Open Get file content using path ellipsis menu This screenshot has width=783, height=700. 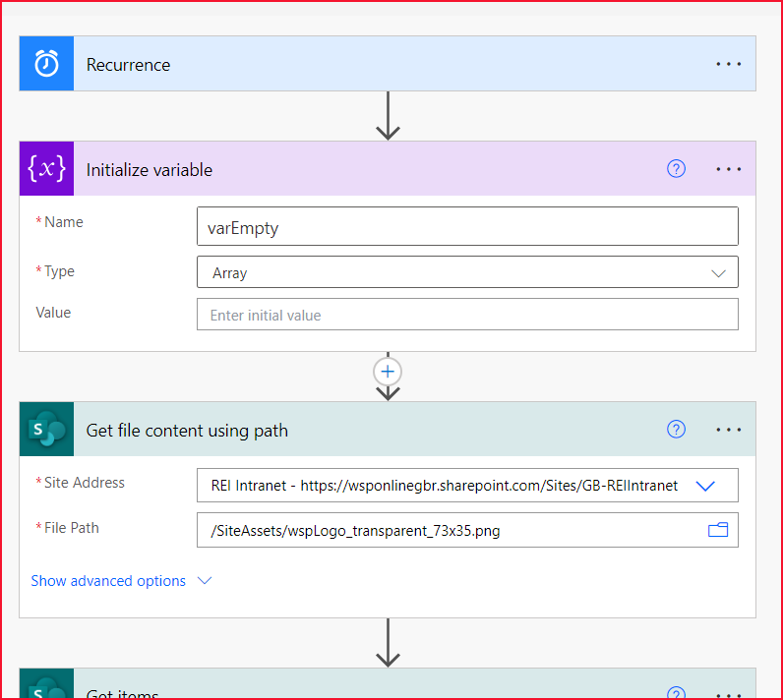tap(729, 430)
